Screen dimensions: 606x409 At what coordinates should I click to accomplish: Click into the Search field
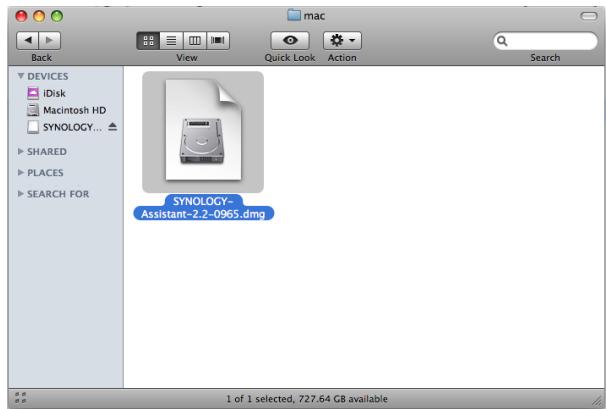[x=545, y=41]
